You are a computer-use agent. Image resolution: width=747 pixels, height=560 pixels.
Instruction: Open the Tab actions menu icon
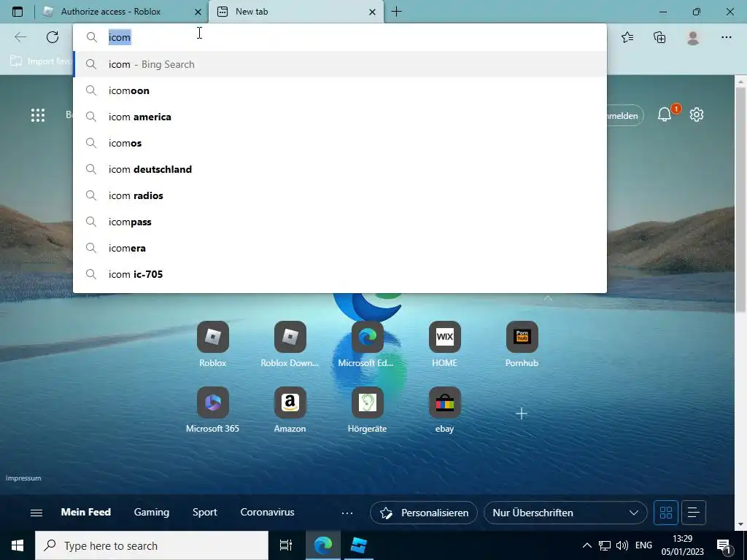coord(18,12)
